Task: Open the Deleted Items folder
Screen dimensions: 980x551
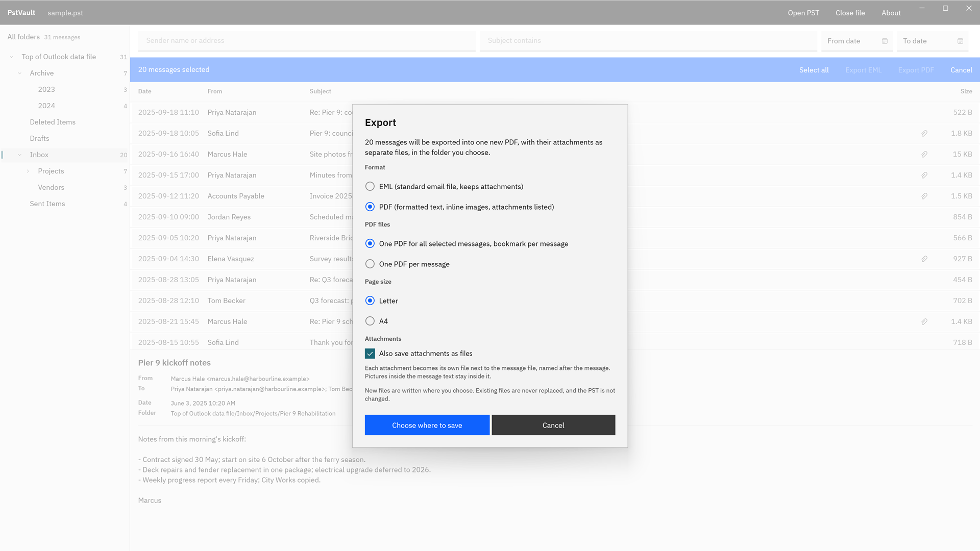Action: 65,122
